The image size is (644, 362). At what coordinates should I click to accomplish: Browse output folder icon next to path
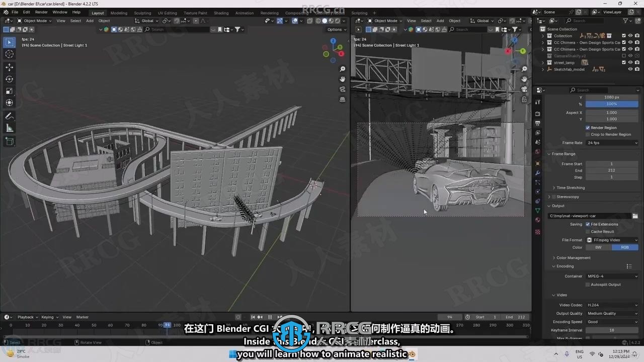coord(635,216)
